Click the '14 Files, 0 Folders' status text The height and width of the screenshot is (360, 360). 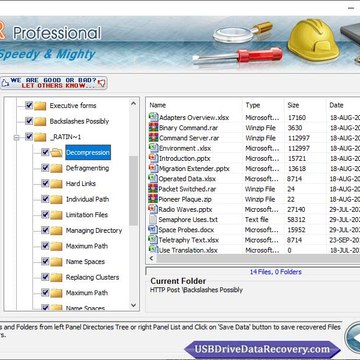coord(276,272)
